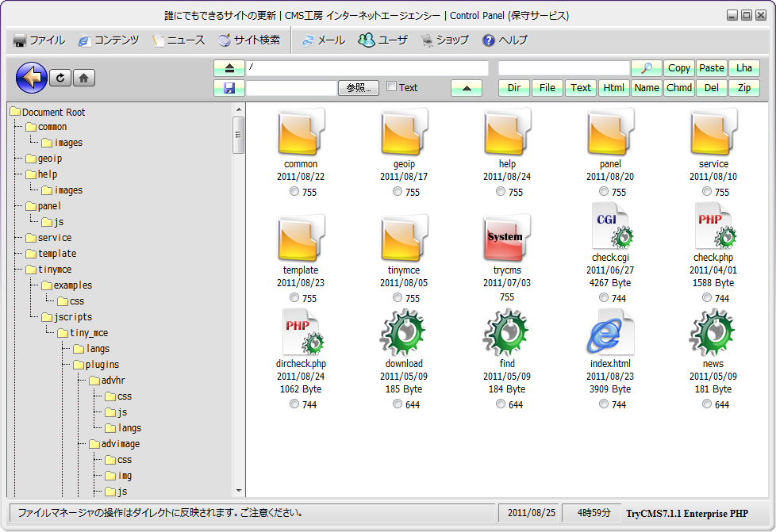Open the check.cgi file icon
Screen dimensions: 776x532
tap(609, 226)
